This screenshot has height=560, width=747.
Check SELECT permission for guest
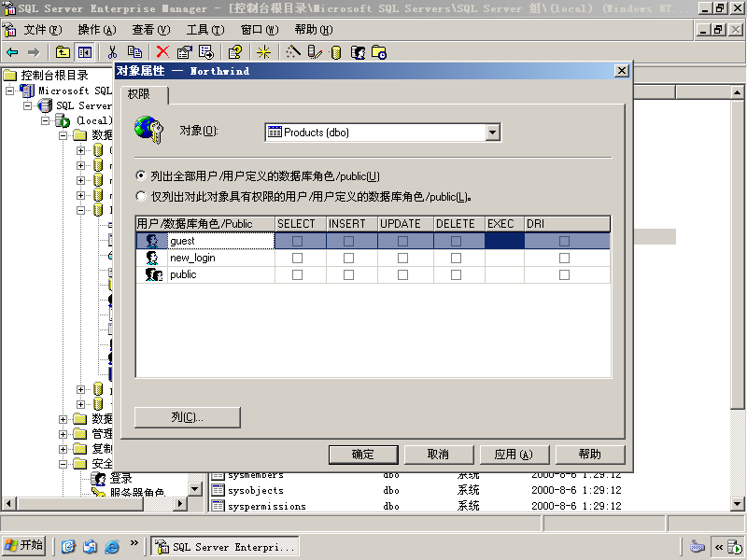pos(297,242)
